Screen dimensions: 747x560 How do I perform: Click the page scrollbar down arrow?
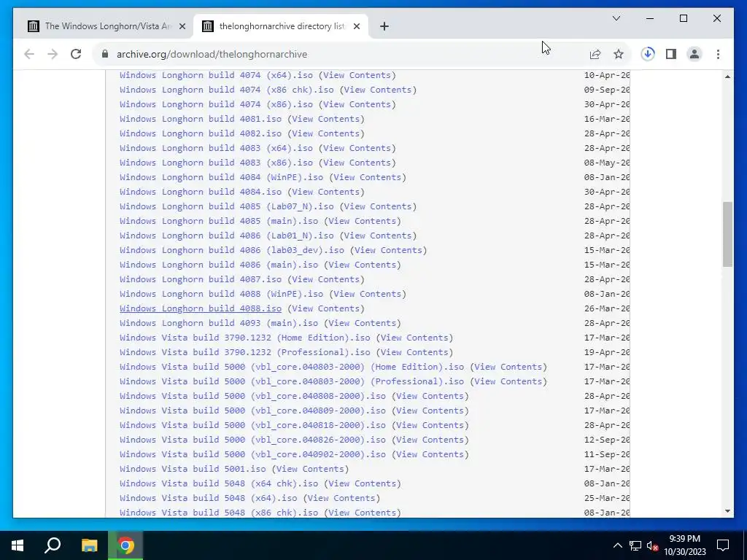[727, 511]
